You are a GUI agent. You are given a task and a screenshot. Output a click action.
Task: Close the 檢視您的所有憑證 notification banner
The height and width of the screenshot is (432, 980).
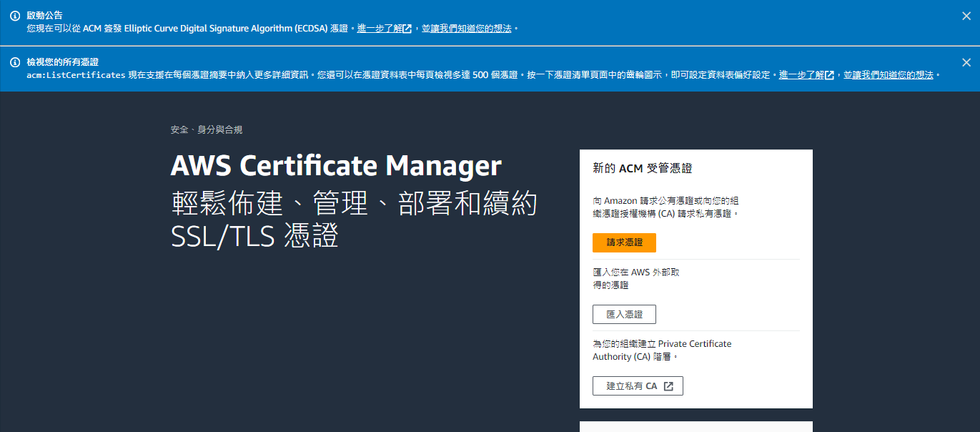click(966, 62)
